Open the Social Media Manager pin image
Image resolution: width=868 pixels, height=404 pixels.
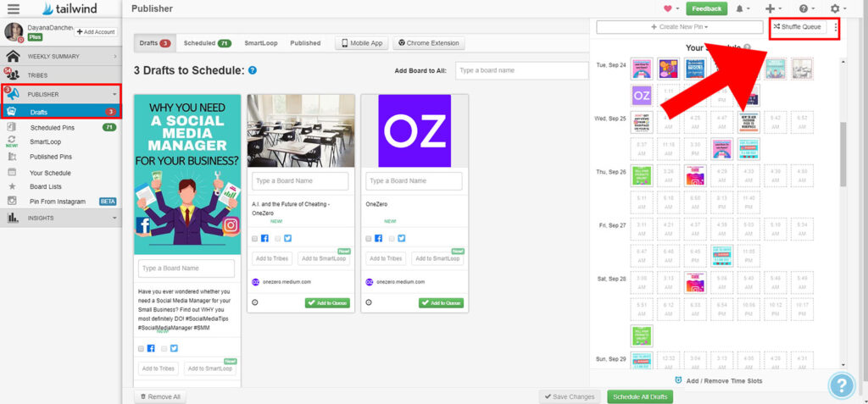coord(187,174)
